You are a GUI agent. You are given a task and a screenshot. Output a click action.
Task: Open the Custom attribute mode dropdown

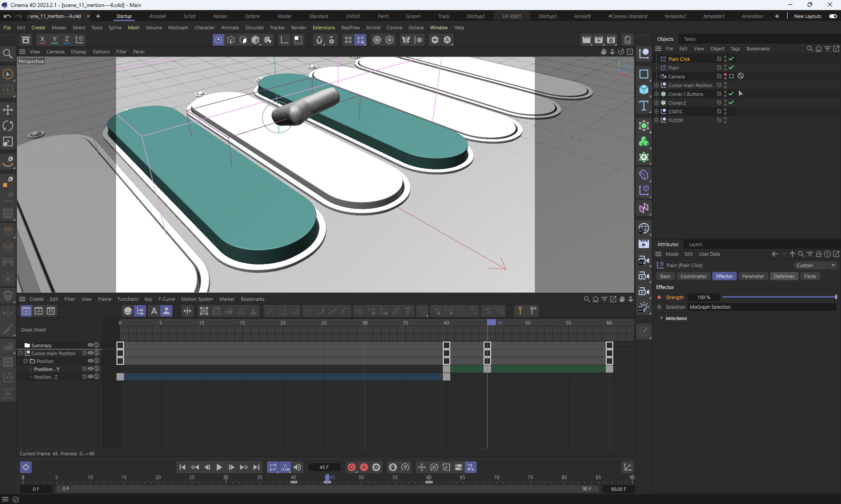tap(816, 265)
